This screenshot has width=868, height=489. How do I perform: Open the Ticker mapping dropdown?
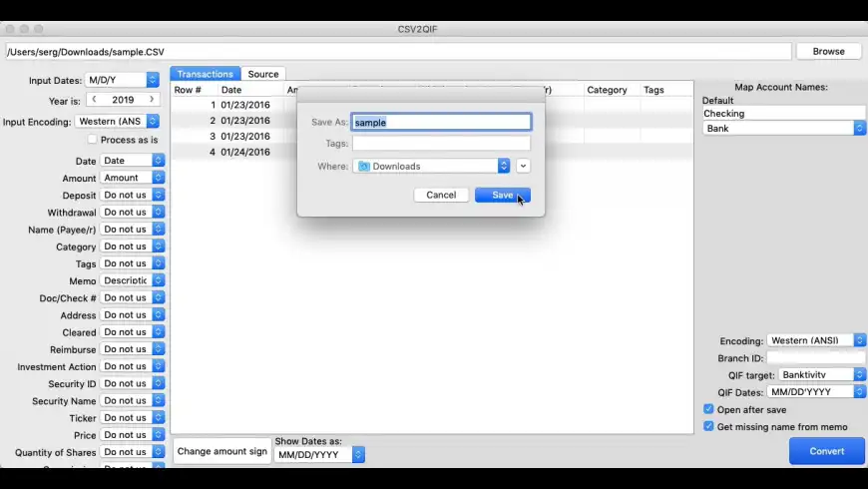(133, 418)
